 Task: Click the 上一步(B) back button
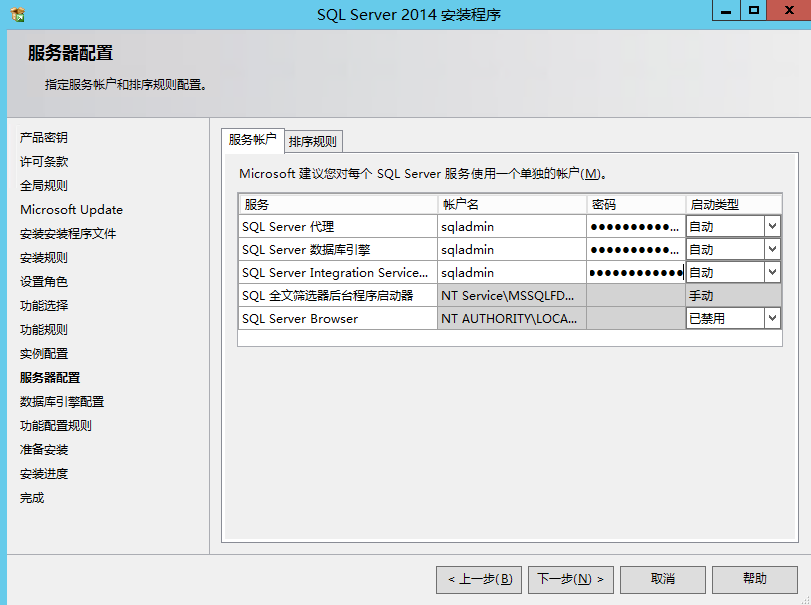click(479, 580)
